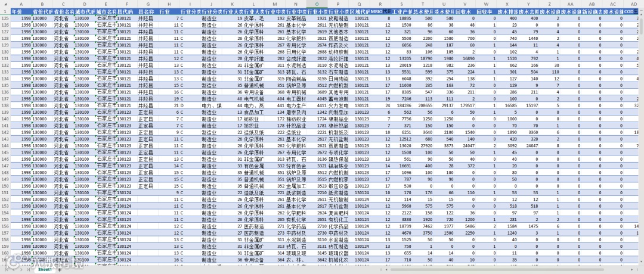The width and height of the screenshot is (644, 274).
Task: Select column G header
Action: [x=148, y=4]
